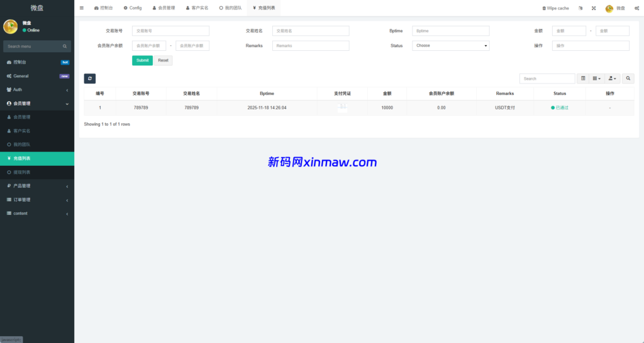Screen dimensions: 644x343
Task: Click the language switch icon in top bar
Action: point(580,8)
